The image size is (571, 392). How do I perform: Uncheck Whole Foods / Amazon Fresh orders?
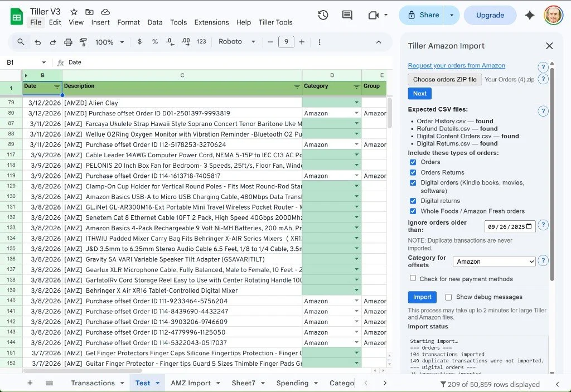[413, 211]
